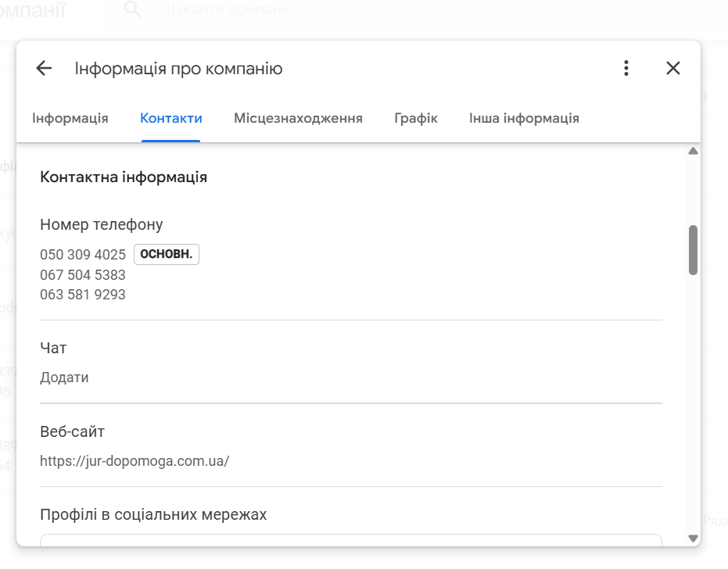The width and height of the screenshot is (728, 569).
Task: Click the scrollbar down arrow
Action: [693, 539]
